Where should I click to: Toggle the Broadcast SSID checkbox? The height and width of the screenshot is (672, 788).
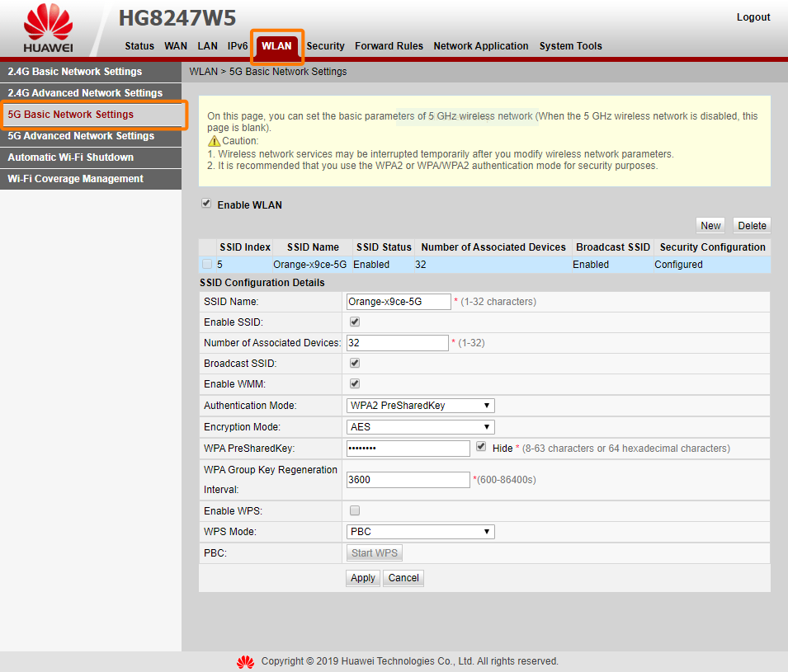[355, 363]
